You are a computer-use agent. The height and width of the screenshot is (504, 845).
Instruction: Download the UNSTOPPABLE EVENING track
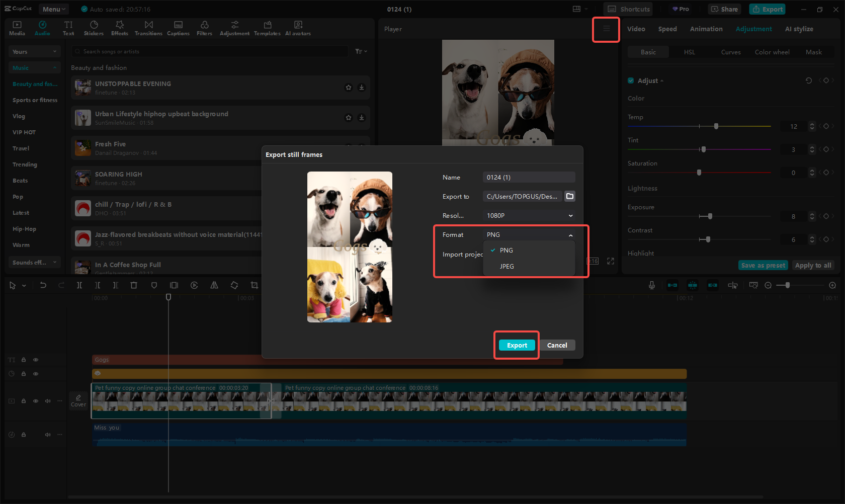click(361, 88)
